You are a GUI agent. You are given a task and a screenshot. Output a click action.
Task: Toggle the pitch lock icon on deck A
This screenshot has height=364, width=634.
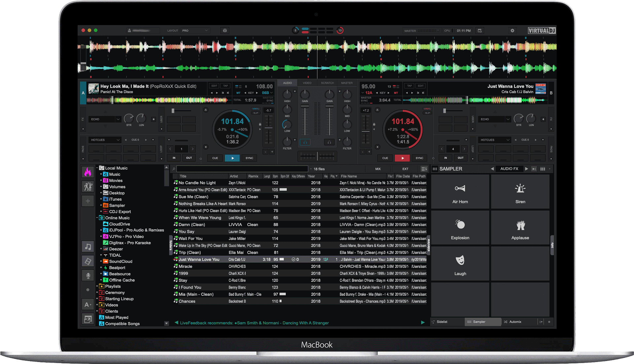(260, 124)
